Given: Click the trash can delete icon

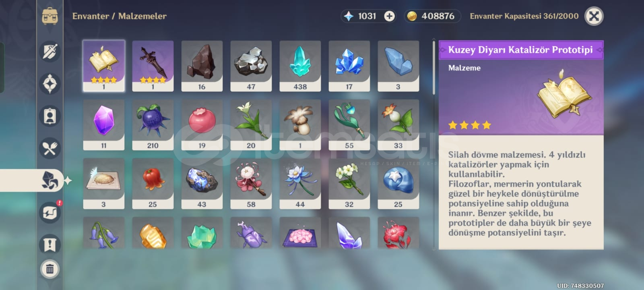Looking at the screenshot, I should click(50, 269).
